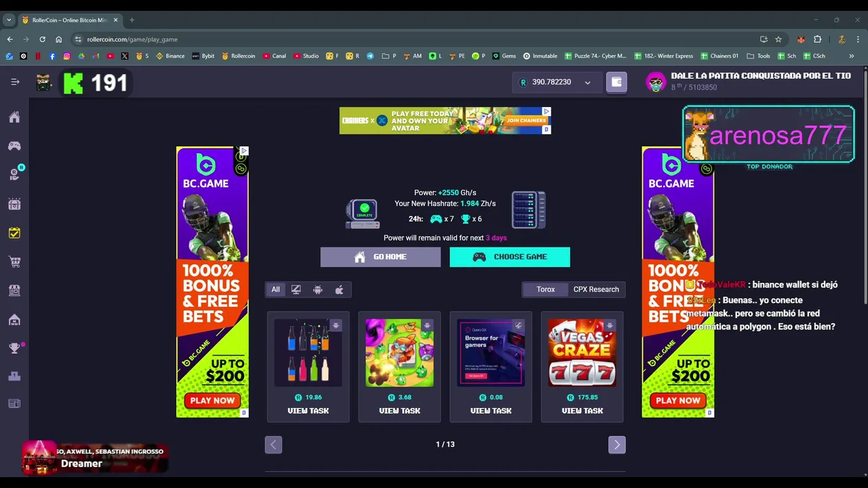Screen dimensions: 868x488
Task: Open the Tools bookmark folder
Action: 758,56
